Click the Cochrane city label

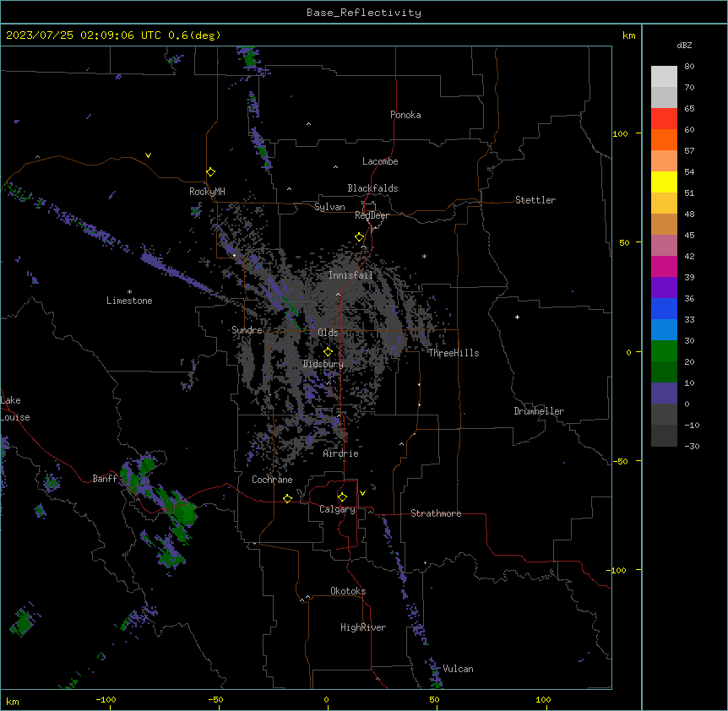tap(272, 480)
